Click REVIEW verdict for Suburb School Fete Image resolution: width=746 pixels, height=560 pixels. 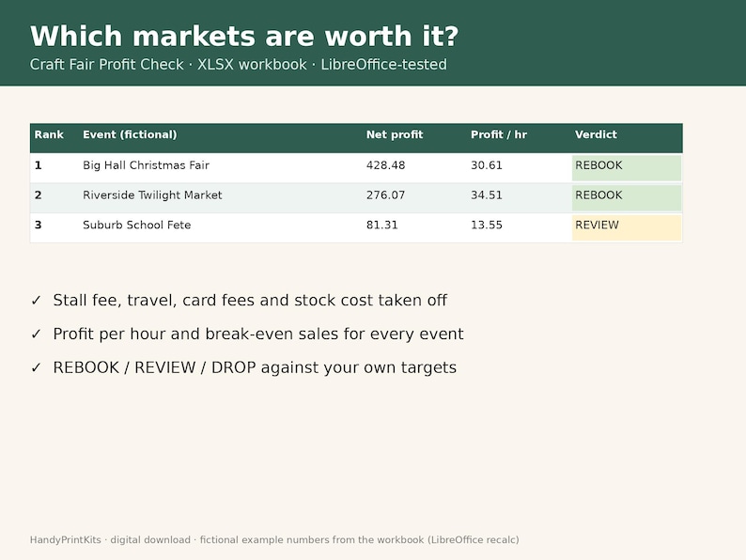pos(627,227)
